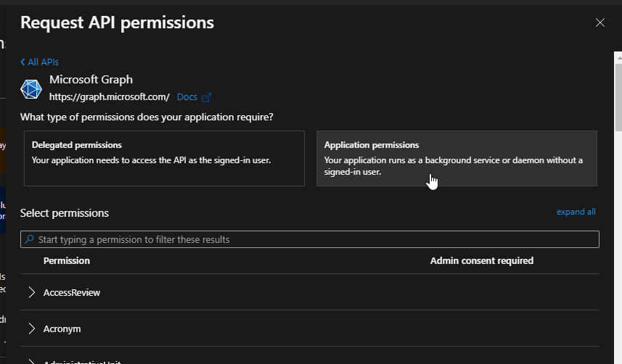Click the panel vertical scrollbar thumb
Image resolution: width=622 pixels, height=364 pixels.
point(618,97)
